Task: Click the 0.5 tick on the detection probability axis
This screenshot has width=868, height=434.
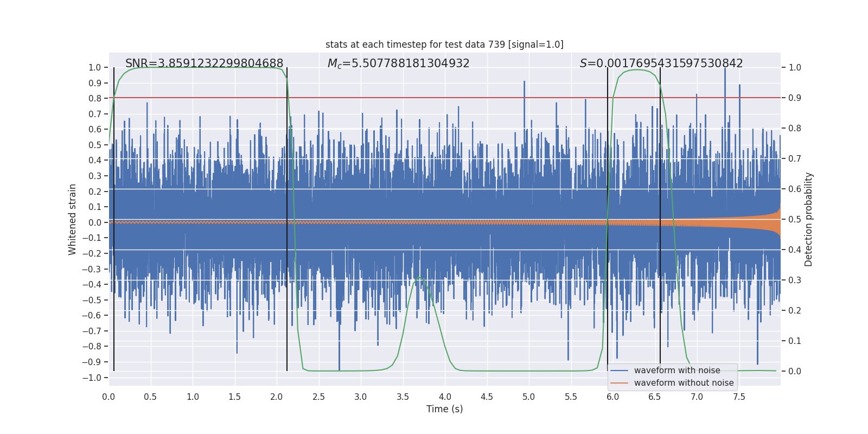Action: pyautogui.click(x=795, y=220)
